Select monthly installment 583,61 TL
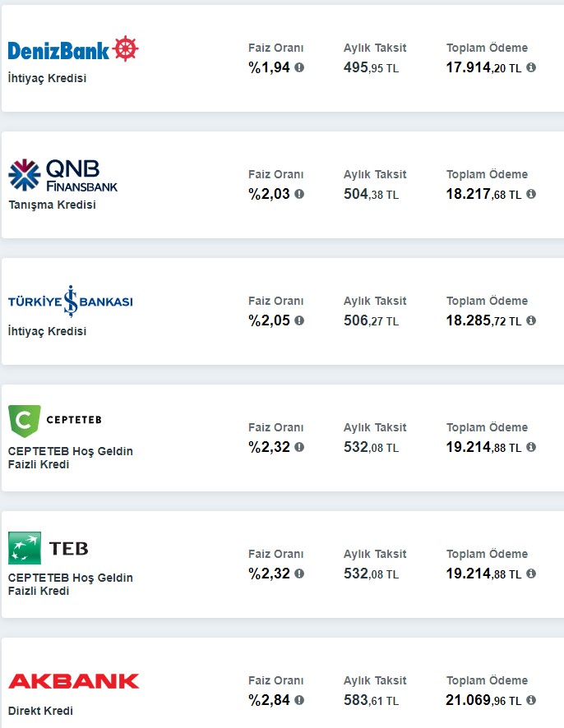The image size is (564, 728). [x=371, y=700]
